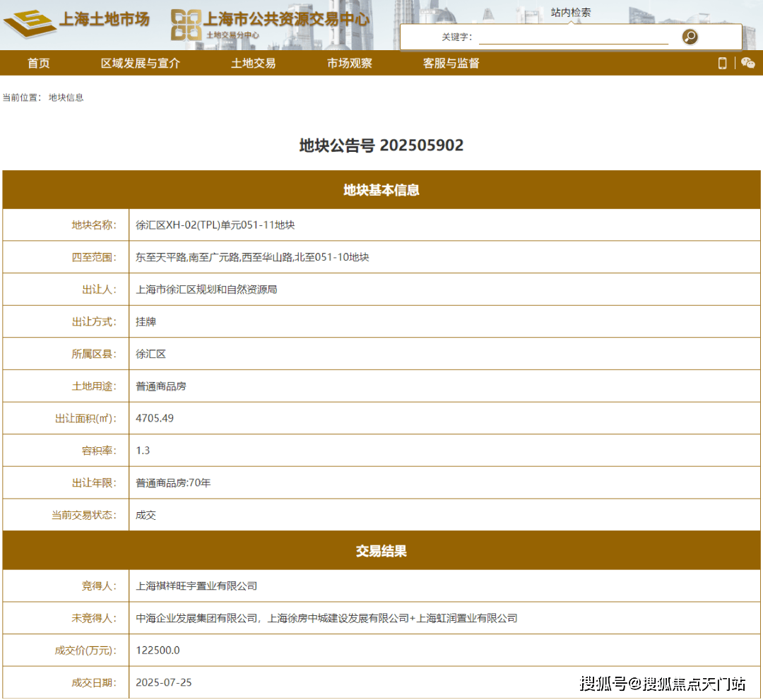Click the 站内检索 label
This screenshot has width=763, height=700.
[571, 12]
